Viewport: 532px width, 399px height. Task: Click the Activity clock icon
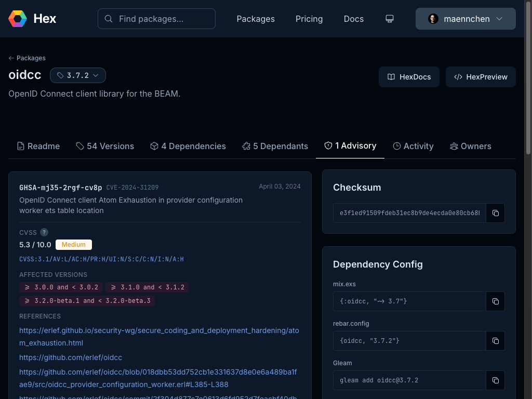397,146
